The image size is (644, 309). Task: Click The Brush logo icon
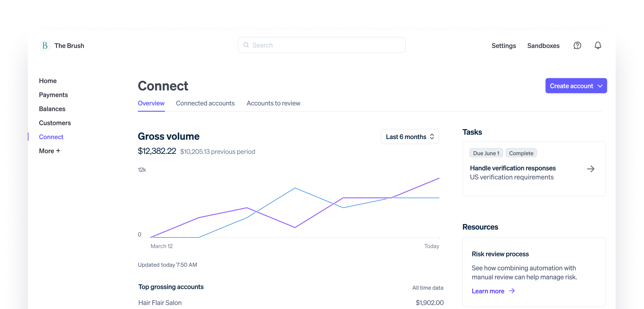(x=45, y=45)
